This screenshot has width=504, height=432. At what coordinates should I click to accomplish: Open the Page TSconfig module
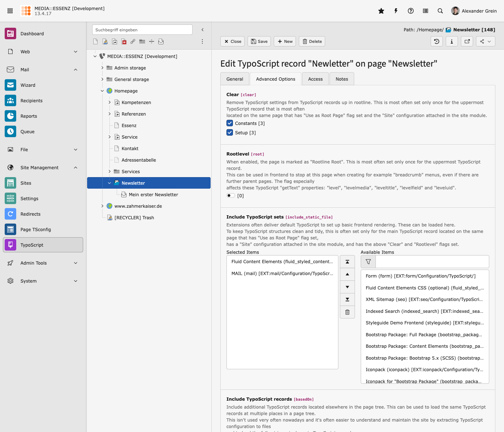pyautogui.click(x=43, y=229)
